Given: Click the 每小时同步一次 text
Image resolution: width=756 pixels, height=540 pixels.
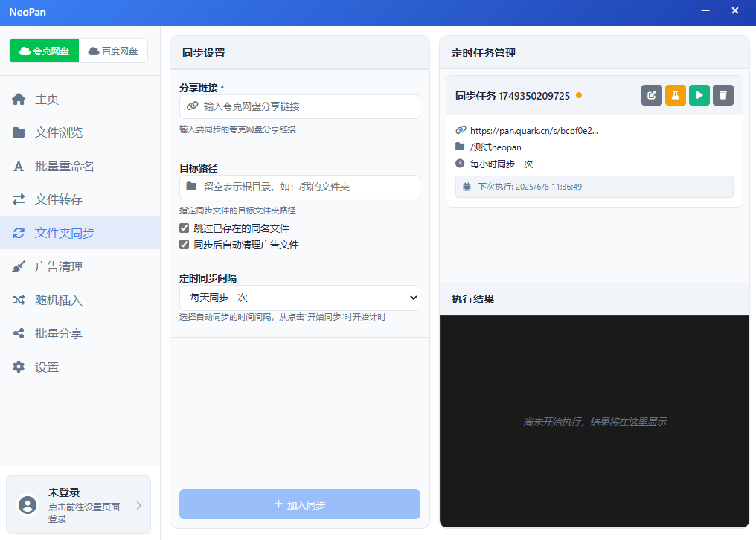Looking at the screenshot, I should pos(502,164).
